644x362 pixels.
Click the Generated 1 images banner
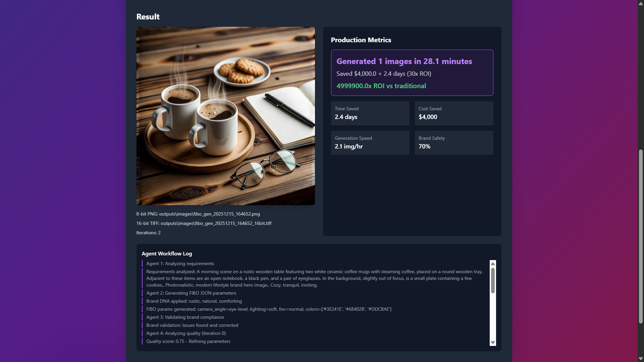point(404,61)
